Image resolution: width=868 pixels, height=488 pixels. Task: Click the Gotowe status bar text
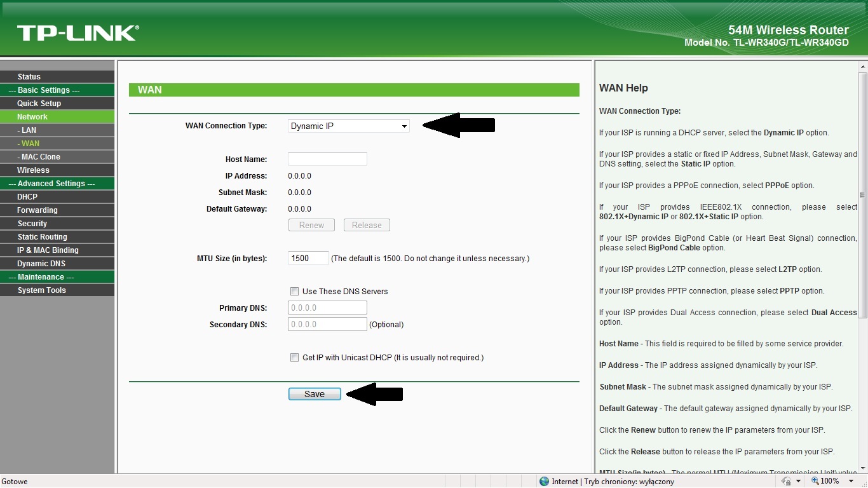15,482
